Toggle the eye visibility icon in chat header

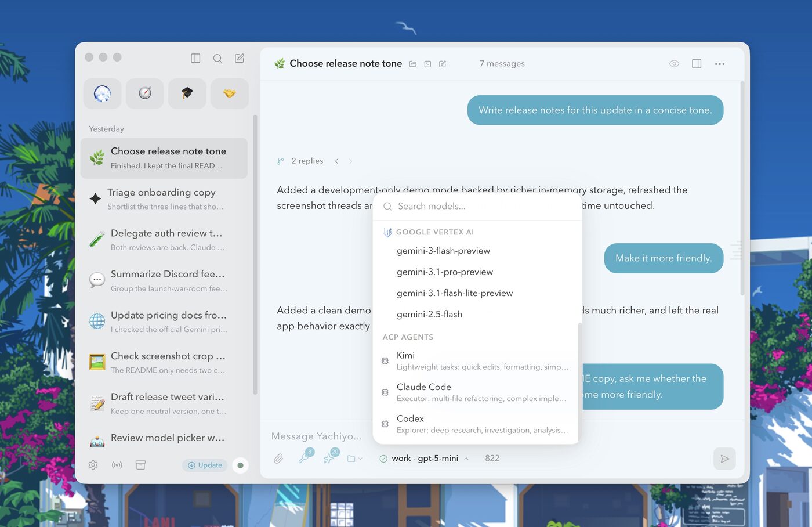[x=674, y=64]
